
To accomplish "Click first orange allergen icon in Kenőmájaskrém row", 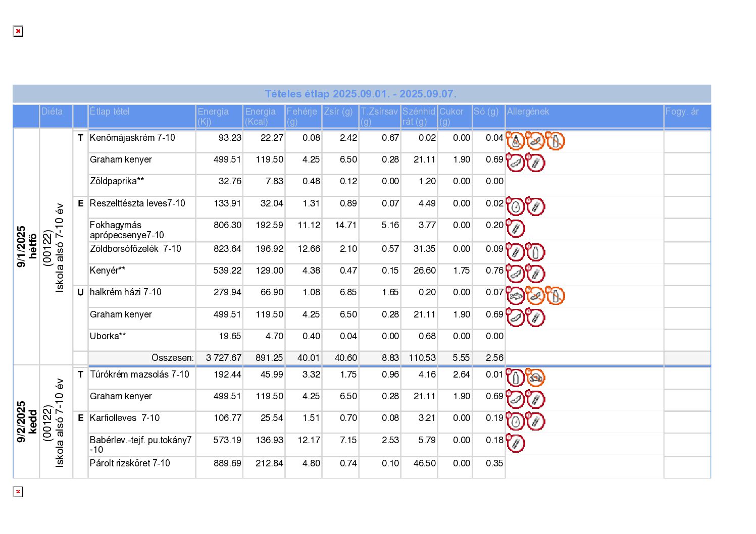I will coord(516,141).
